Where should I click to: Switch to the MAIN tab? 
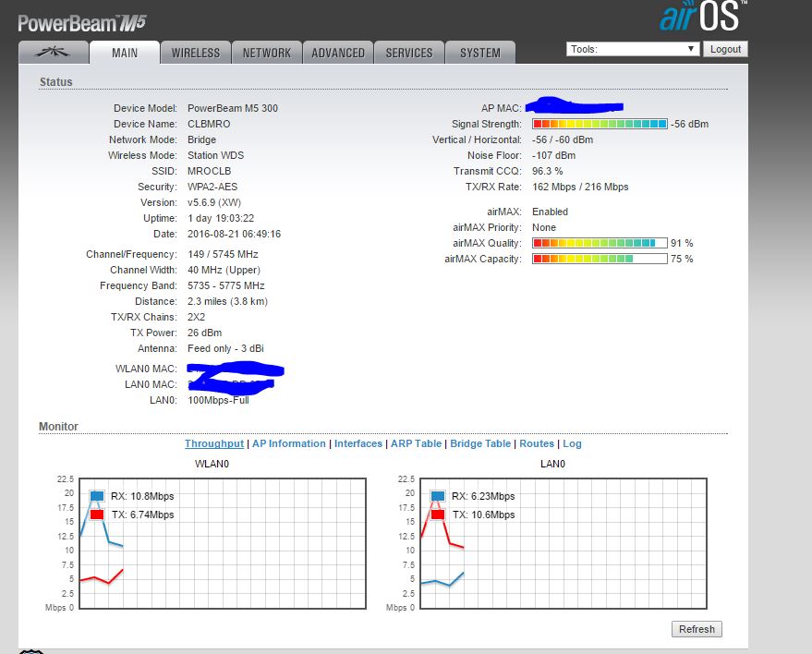point(125,53)
